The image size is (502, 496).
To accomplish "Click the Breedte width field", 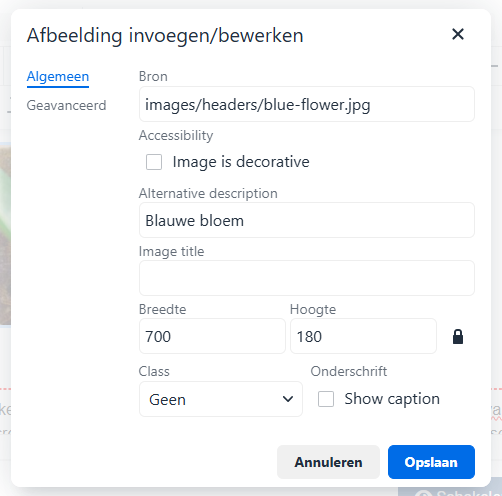I will (212, 336).
